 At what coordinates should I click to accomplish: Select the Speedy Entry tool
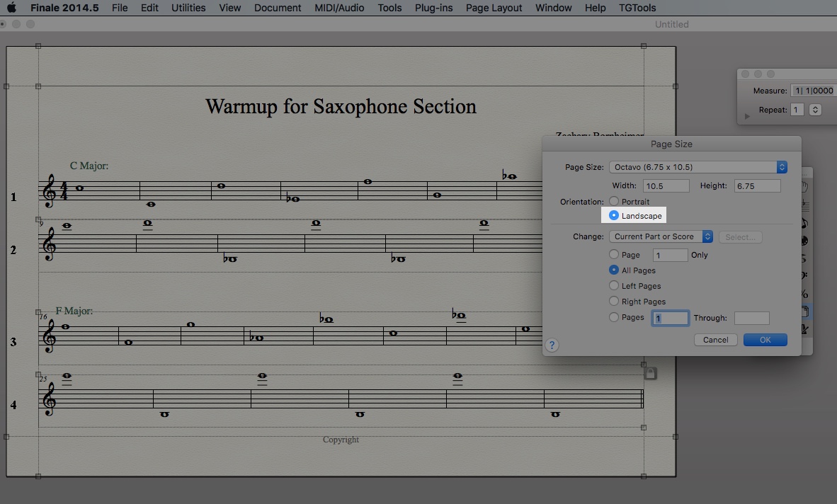806,223
